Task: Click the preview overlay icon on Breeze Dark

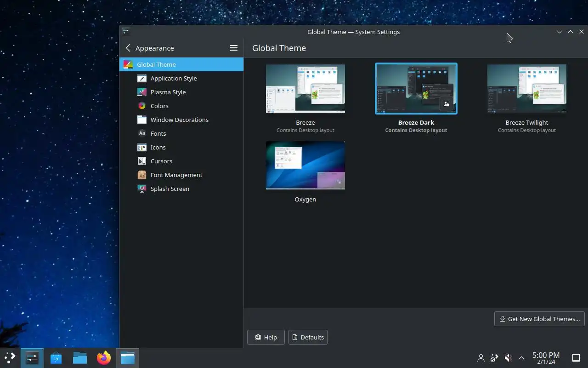Action: [x=446, y=103]
